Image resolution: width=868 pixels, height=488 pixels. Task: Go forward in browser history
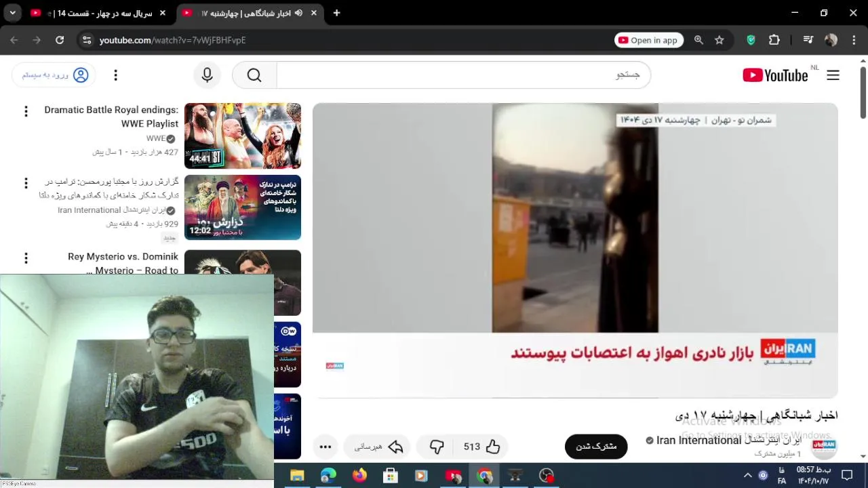tap(37, 40)
